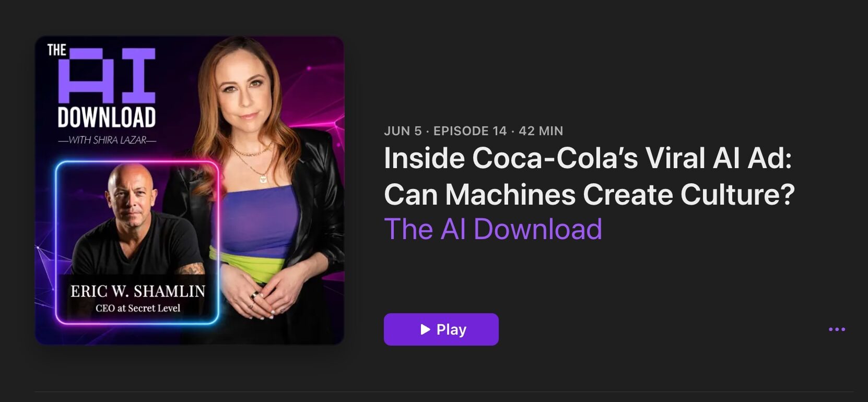This screenshot has height=402, width=868.
Task: Click the With Shira Lazar caption
Action: [107, 140]
